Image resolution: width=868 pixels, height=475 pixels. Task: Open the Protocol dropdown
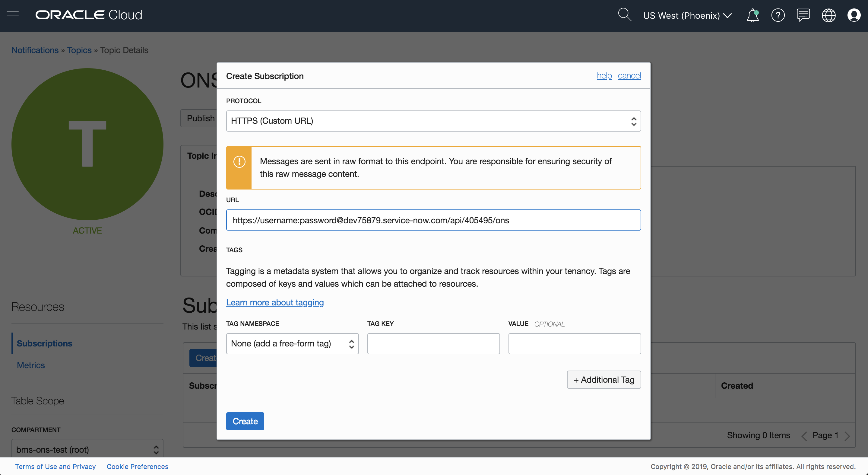[x=433, y=121]
